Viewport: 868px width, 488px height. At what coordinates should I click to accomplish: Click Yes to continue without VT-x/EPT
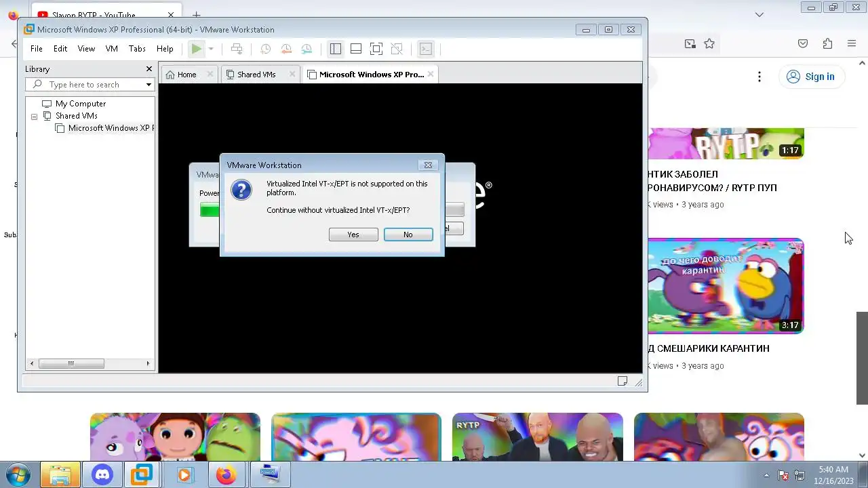pyautogui.click(x=353, y=235)
